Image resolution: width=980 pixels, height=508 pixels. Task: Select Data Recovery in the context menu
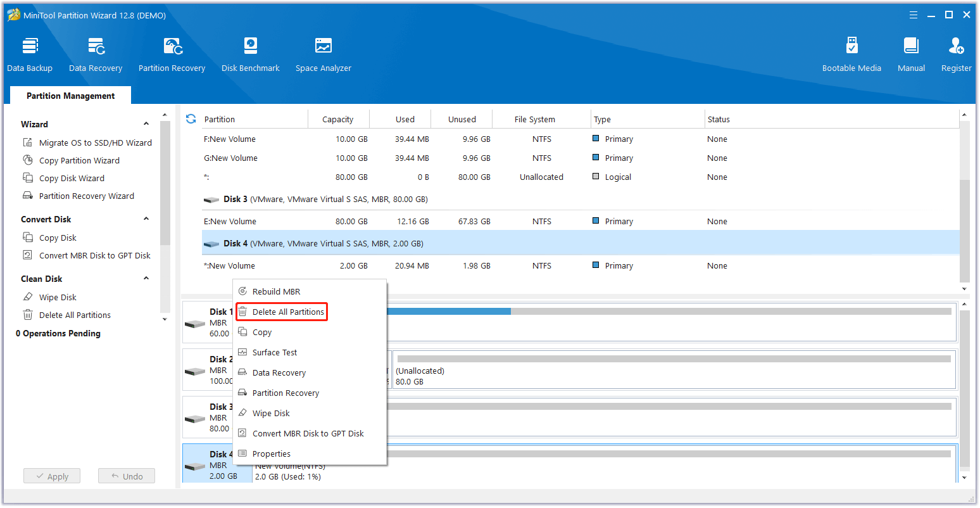[x=310, y=372]
